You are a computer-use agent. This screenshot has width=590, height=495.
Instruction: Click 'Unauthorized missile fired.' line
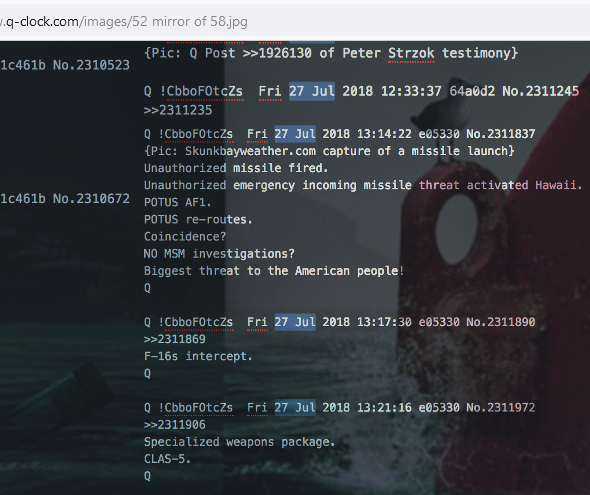pyautogui.click(x=236, y=168)
